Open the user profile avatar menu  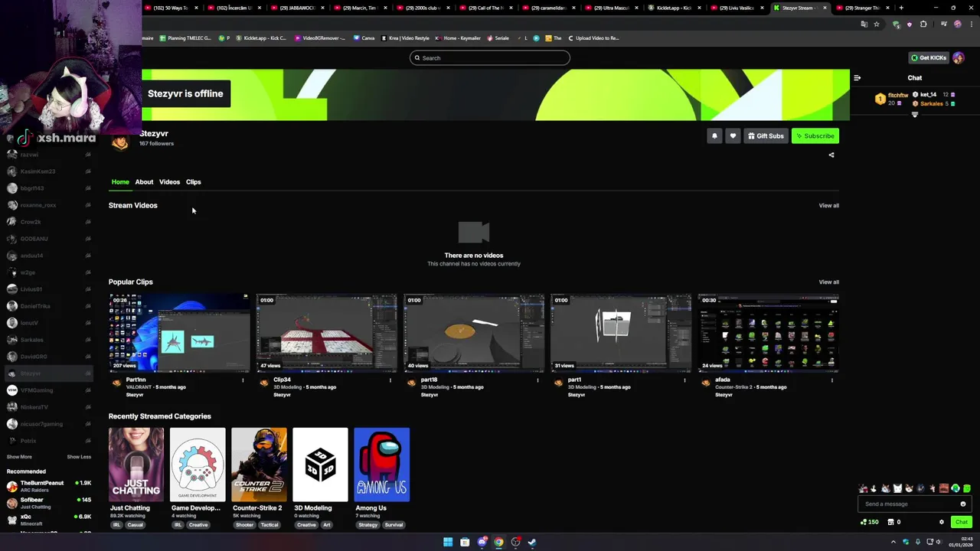pos(959,57)
